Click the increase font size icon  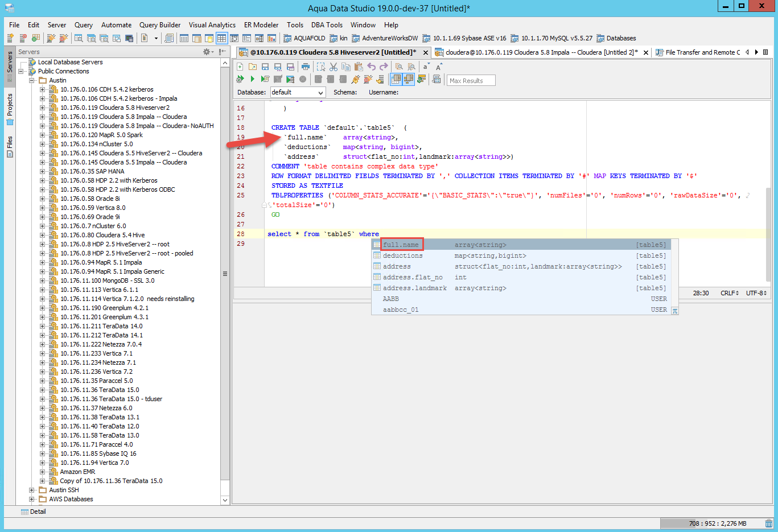[x=439, y=67]
